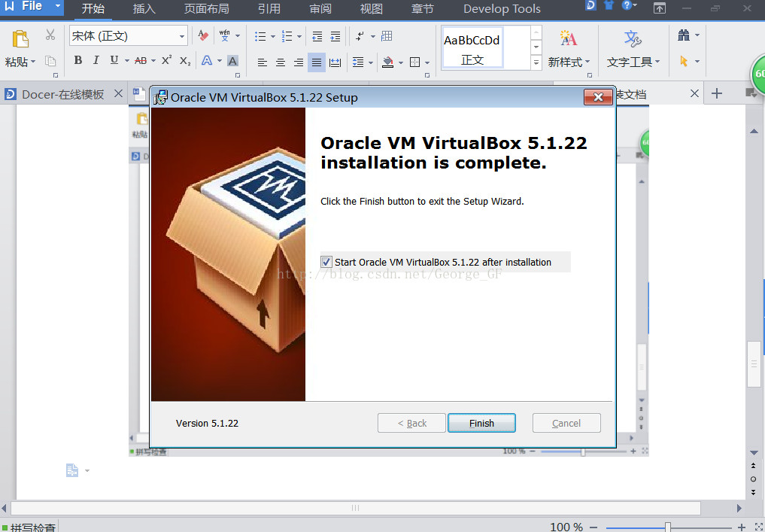This screenshot has width=765, height=532.
Task: Toggle italic formatting
Action: click(96, 60)
